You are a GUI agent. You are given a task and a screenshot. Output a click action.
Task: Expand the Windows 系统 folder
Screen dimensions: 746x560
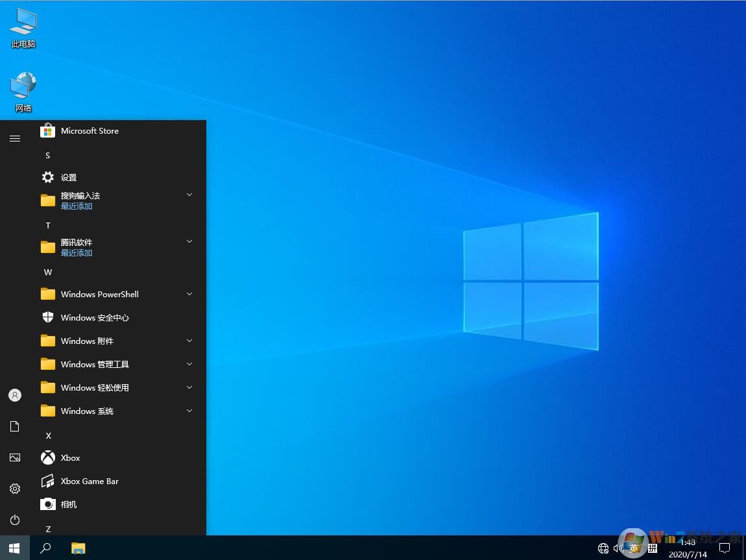pos(189,411)
